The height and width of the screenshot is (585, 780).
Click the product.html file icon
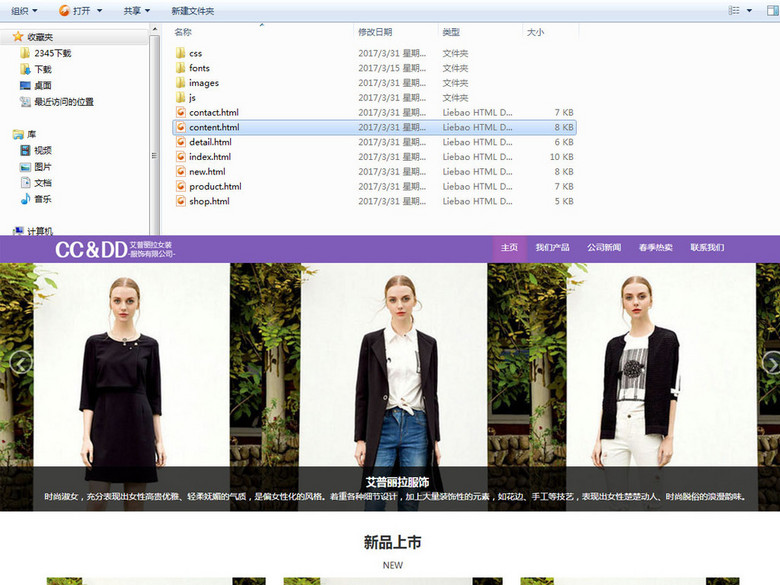click(181, 187)
